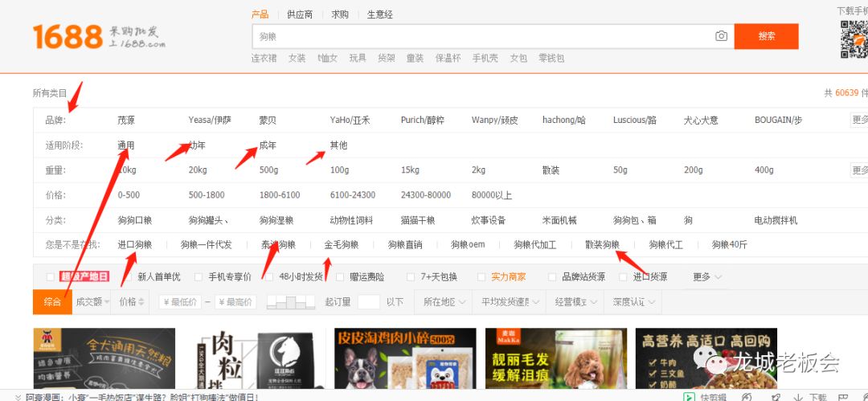Check the 新人首单优 option

tap(128, 277)
